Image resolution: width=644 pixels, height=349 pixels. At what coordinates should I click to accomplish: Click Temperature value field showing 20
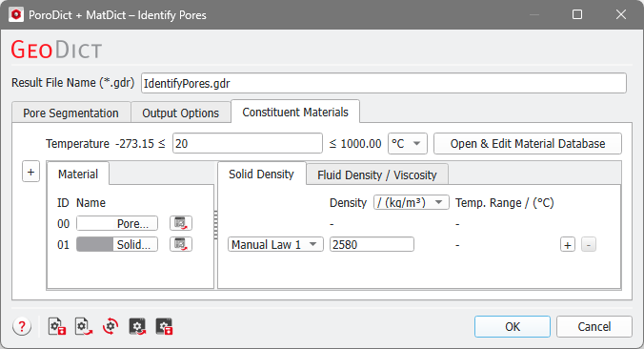pos(248,143)
